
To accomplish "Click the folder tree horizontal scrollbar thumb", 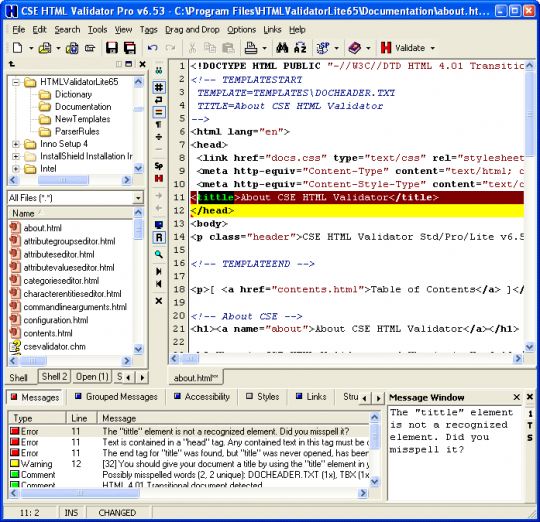I will click(x=63, y=180).
